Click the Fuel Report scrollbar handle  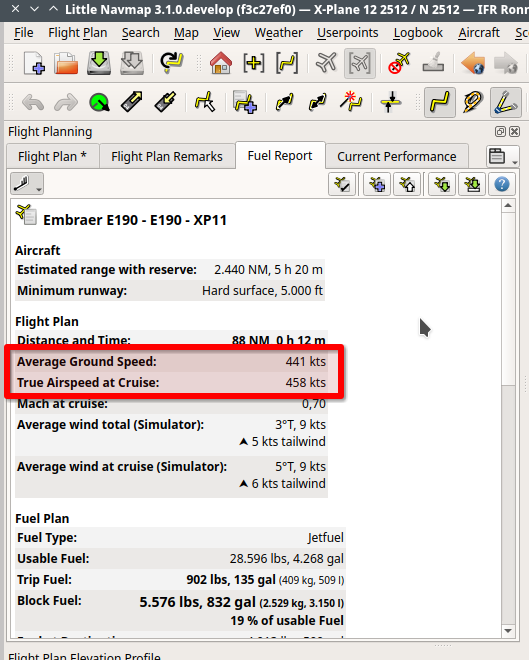[x=508, y=299]
